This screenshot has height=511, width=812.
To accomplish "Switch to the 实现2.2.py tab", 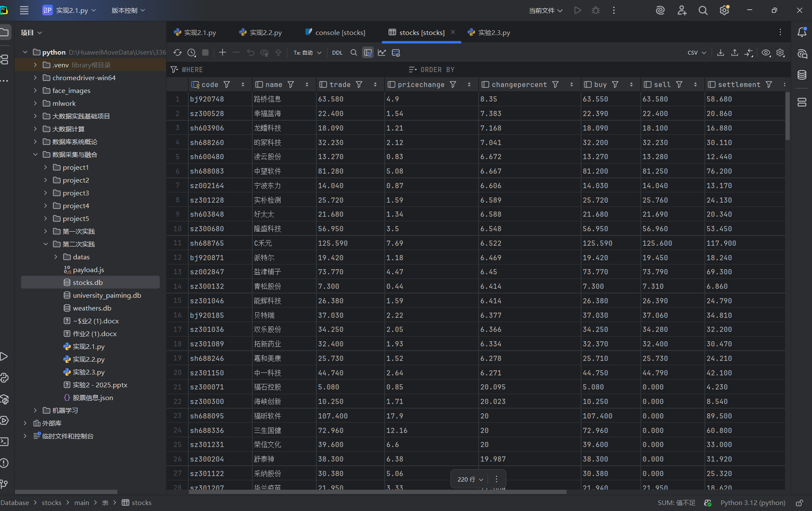I will click(261, 32).
